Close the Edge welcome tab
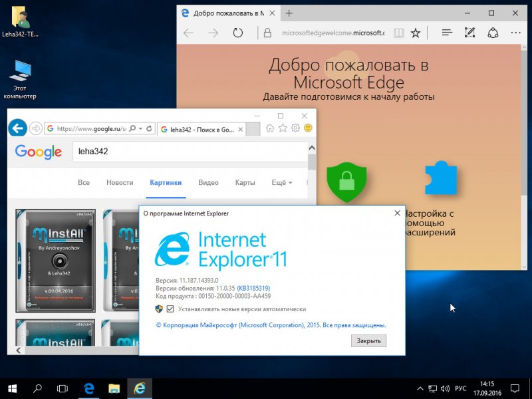Screen dimensions: 532x399 (272, 13)
